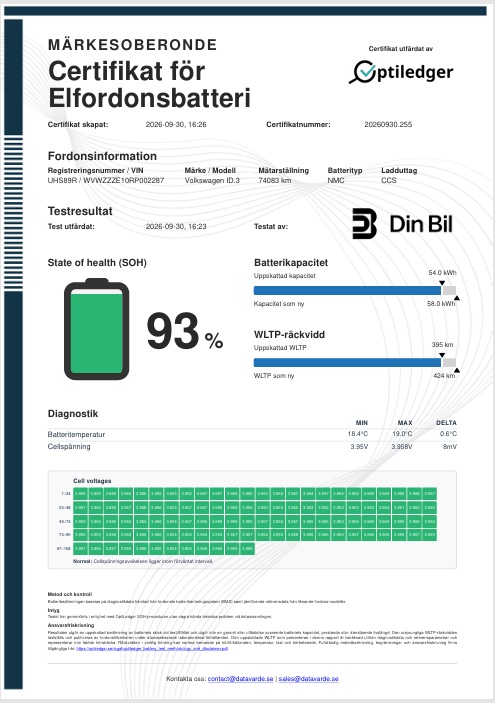Open the contact@datavarde.se email link
Image resolution: width=495 pixels, height=703 pixels.
pos(240,679)
